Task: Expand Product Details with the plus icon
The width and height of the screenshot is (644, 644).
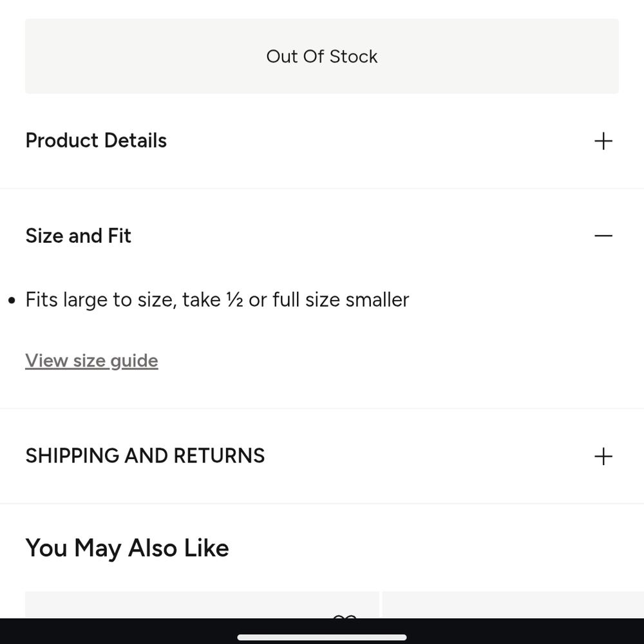Action: [x=603, y=141]
